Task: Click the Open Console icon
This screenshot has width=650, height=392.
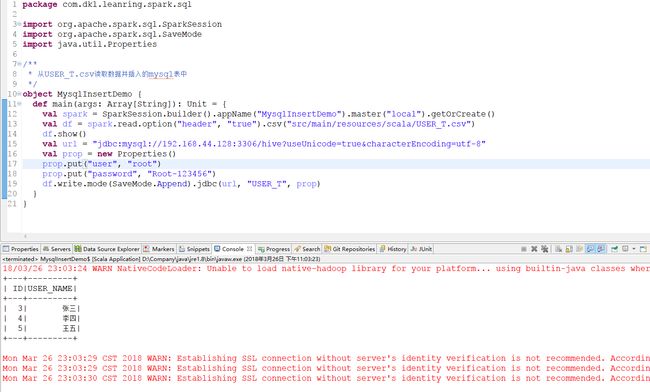Action: 643,249
